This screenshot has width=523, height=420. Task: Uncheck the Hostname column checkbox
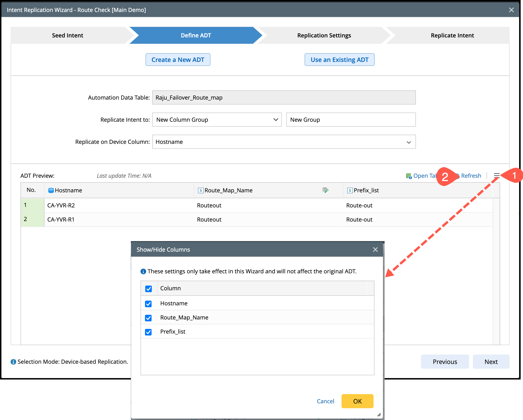coord(148,304)
